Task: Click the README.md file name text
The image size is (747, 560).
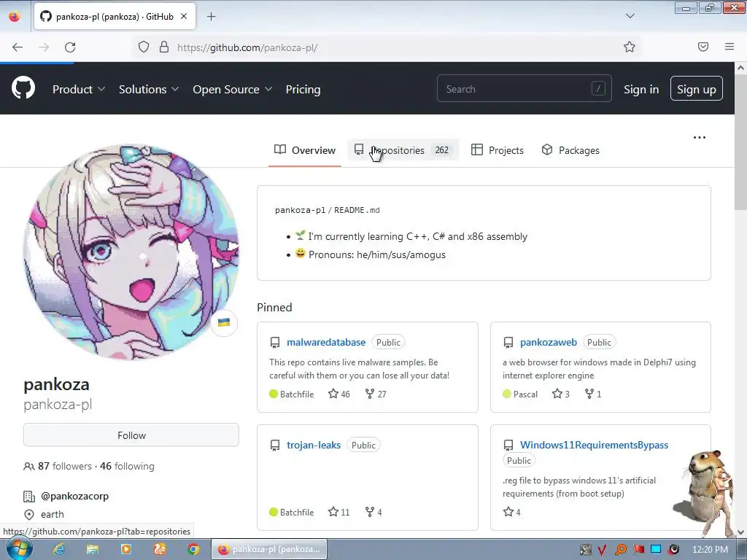Action: coord(357,210)
